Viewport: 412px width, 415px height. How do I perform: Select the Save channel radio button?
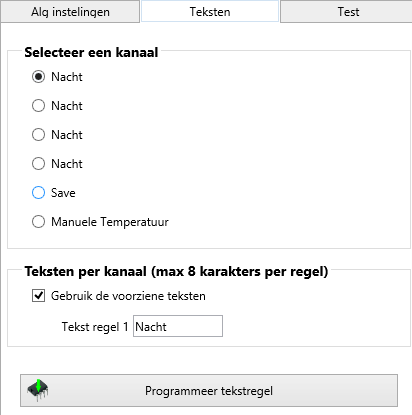[x=38, y=193]
